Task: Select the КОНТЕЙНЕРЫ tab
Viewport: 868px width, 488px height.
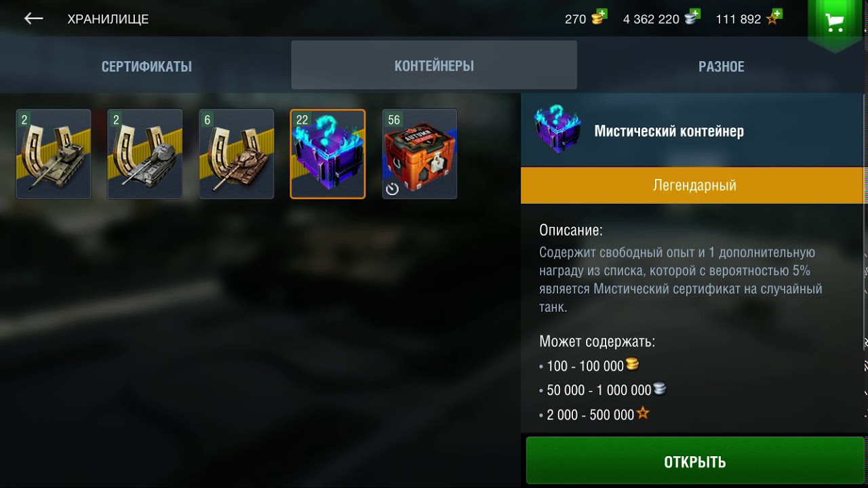Action: (434, 65)
